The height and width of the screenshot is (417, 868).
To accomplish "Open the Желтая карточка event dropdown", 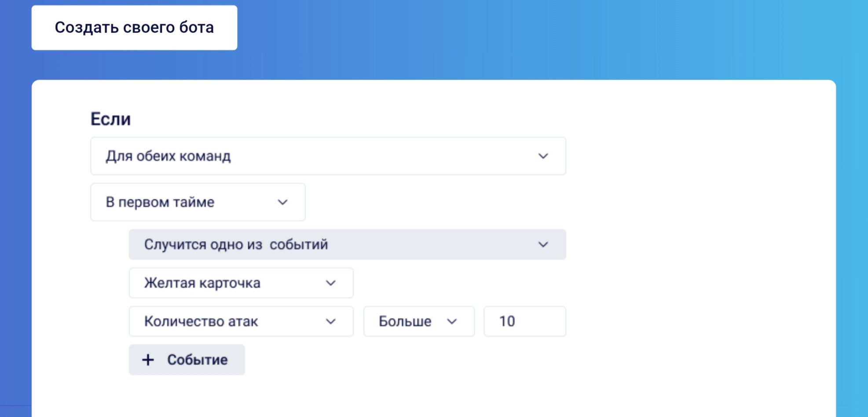I will pos(241,283).
